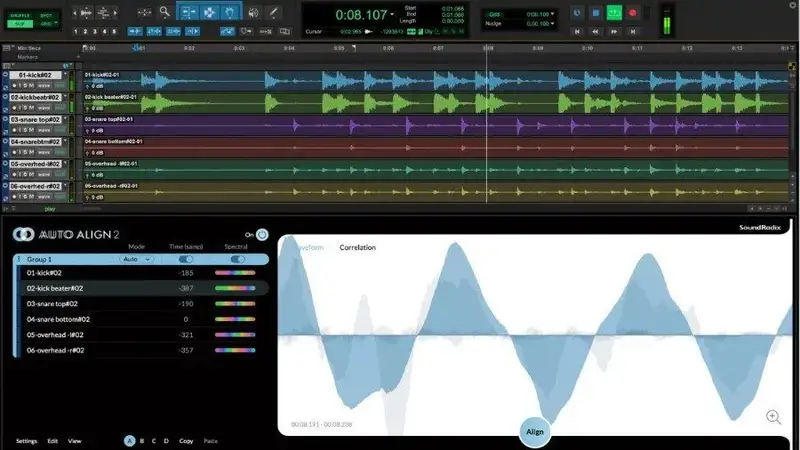Click 05-overhead-l#02 time offset -321
The height and width of the screenshot is (450, 800).
[x=186, y=335]
